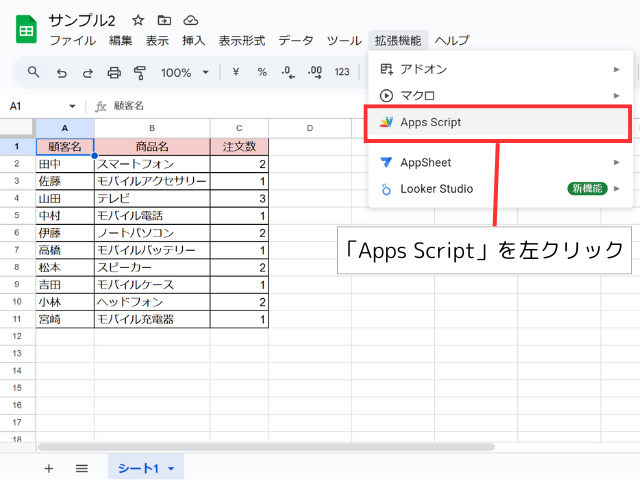Open the 123 number formats menu
The width and height of the screenshot is (640, 480).
coord(342,72)
